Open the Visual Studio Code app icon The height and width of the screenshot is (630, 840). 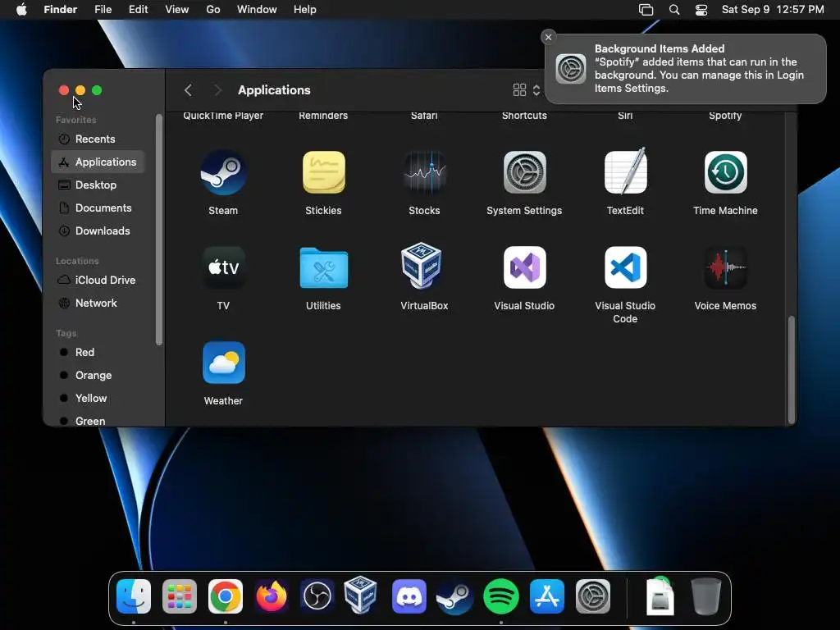point(625,267)
